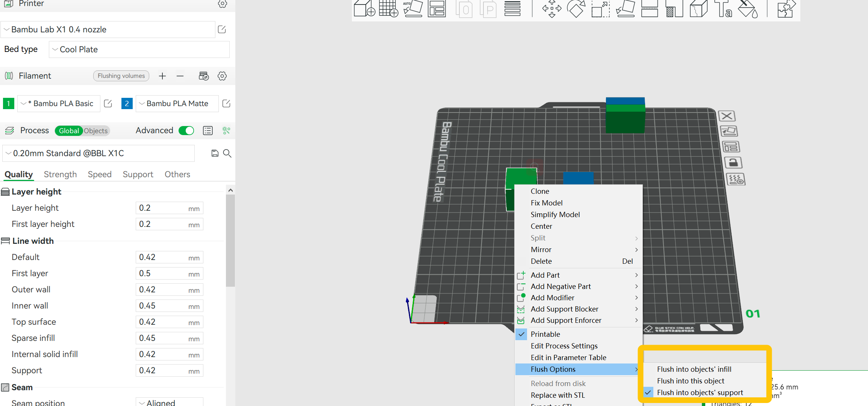The image size is (868, 406).
Task: Select Add Negative Part in context menu
Action: click(x=561, y=286)
